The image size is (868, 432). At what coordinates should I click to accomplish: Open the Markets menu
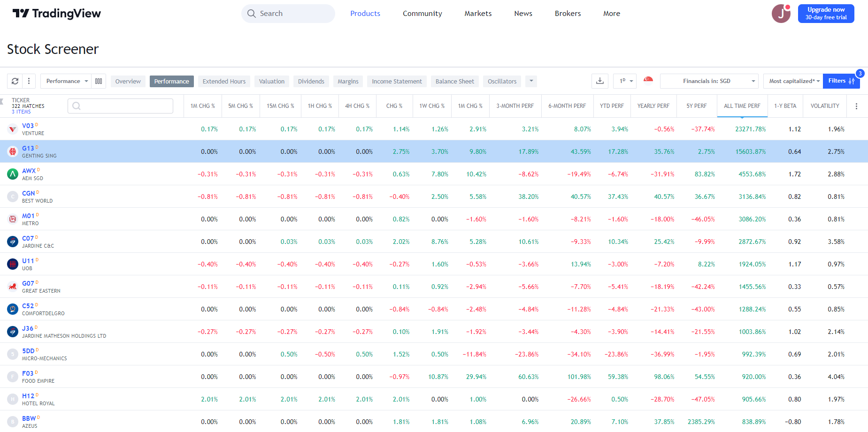477,13
